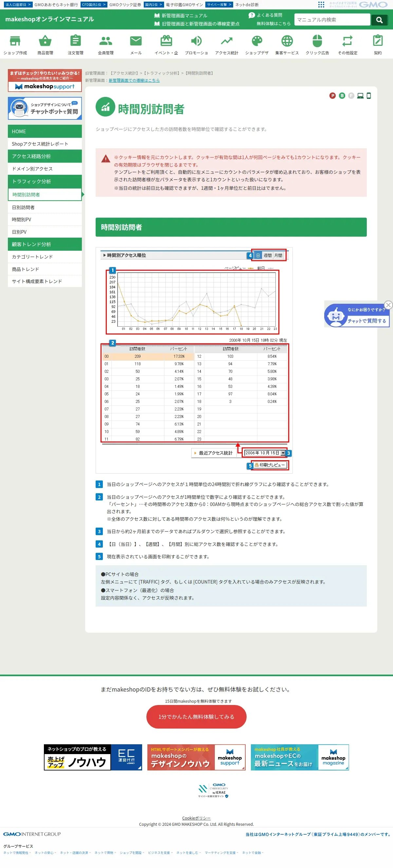Open 旧管理画面と新管理画面の導線変更点 link
Screen dimensions: 393x868
tap(197, 24)
